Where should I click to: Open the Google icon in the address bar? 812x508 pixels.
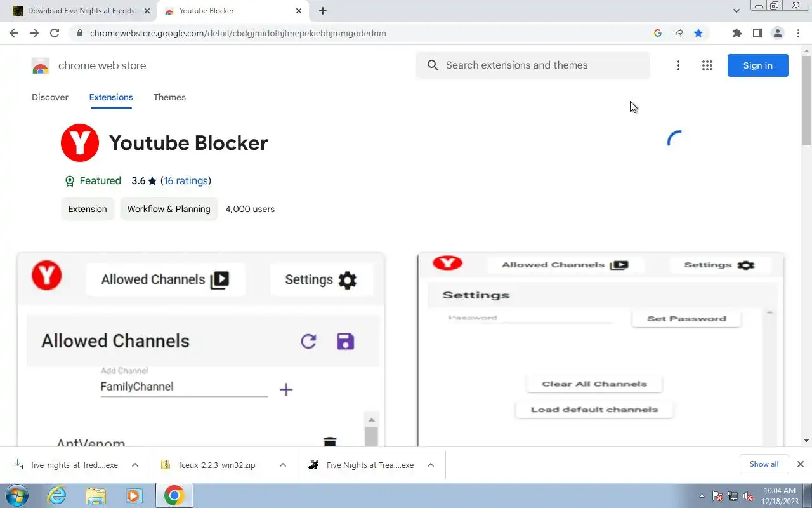pos(658,33)
